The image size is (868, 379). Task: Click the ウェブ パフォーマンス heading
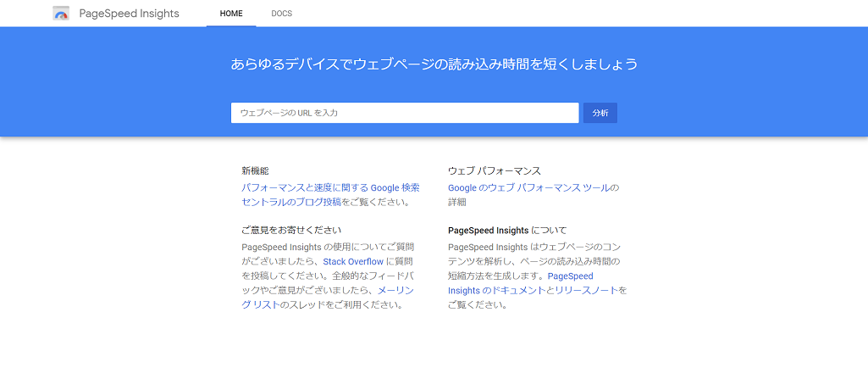pos(495,170)
